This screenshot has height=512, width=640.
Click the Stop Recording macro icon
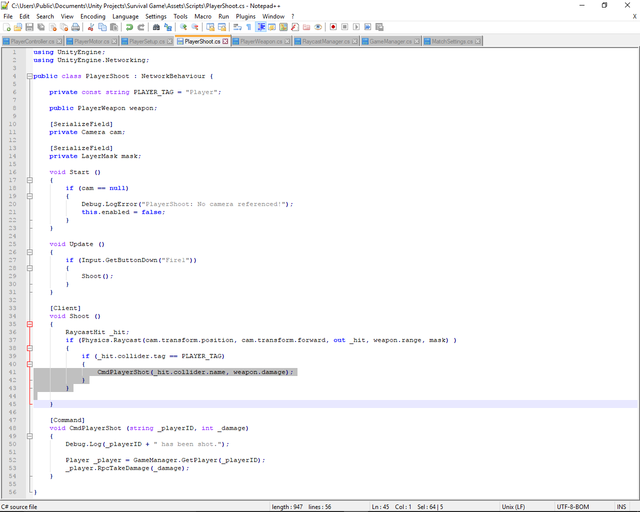pos(344,27)
